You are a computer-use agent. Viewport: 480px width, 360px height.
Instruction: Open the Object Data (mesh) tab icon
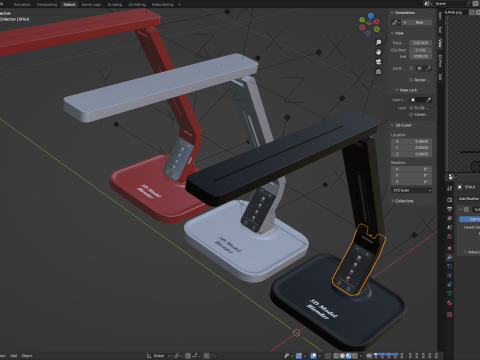coord(449,293)
